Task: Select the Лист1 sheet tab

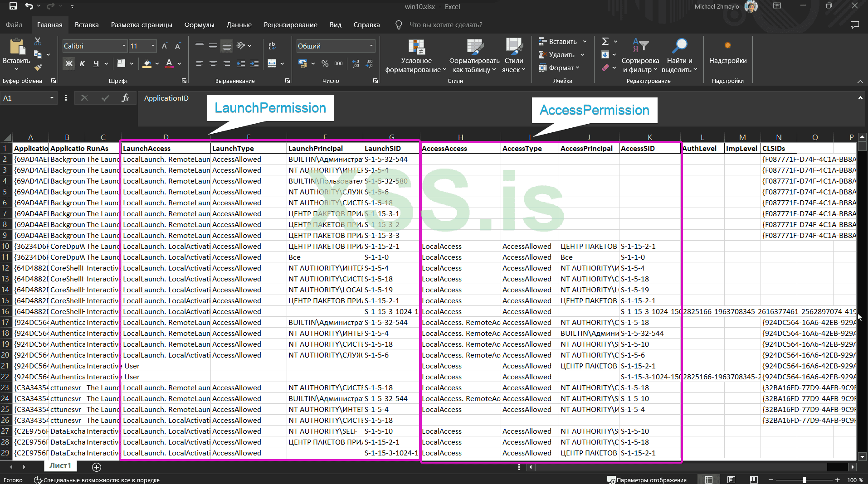Action: [x=60, y=466]
